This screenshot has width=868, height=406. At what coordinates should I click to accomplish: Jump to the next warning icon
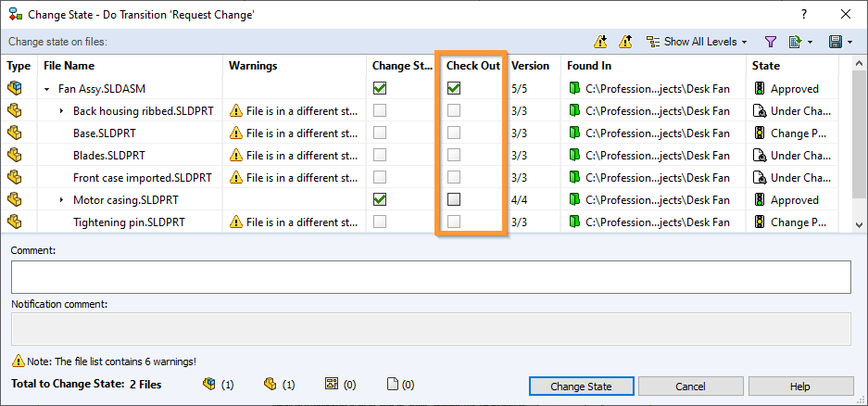(601, 42)
